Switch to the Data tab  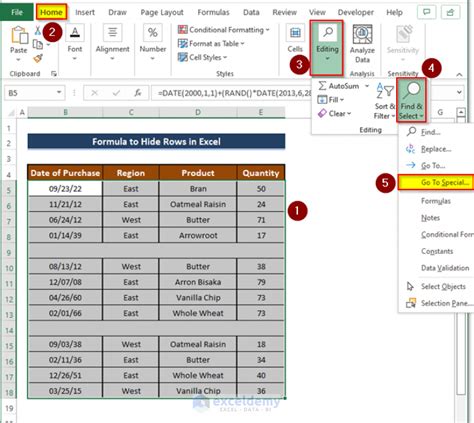251,12
